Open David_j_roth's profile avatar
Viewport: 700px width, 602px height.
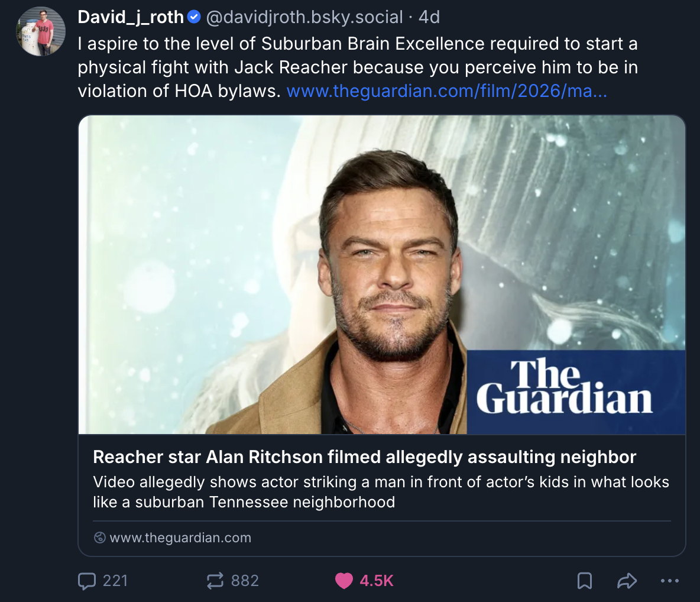click(x=41, y=31)
